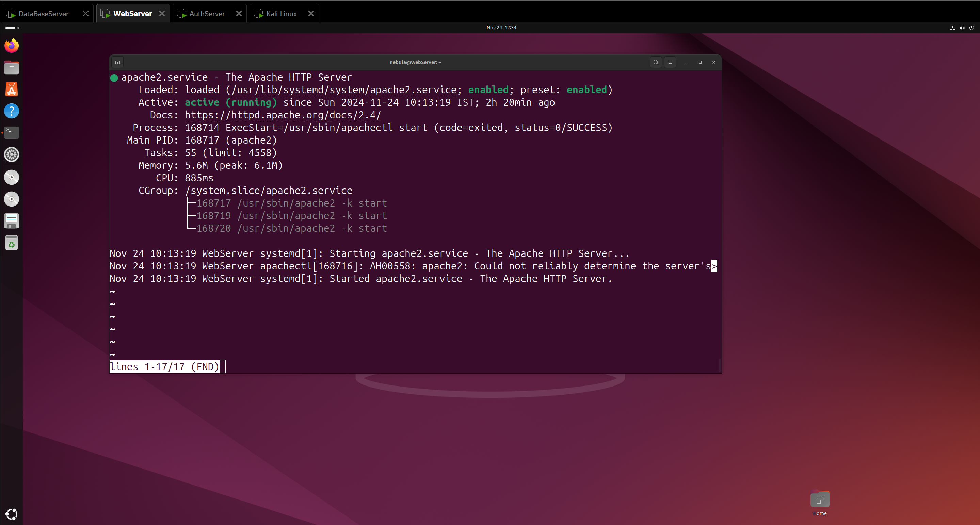This screenshot has width=980, height=525.
Task: Click the Terminal icon in dock
Action: pyautogui.click(x=12, y=132)
